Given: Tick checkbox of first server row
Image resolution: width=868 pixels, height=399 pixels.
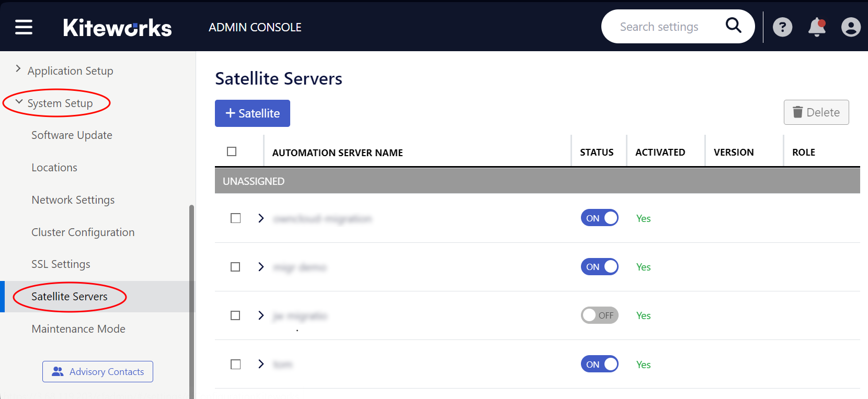Looking at the screenshot, I should 236,218.
